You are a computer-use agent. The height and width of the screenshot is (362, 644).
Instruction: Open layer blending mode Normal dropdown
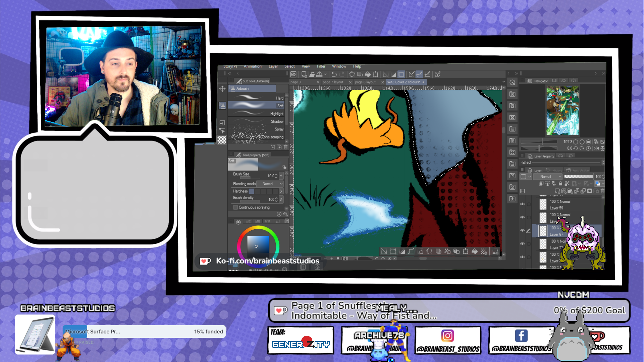coord(548,177)
